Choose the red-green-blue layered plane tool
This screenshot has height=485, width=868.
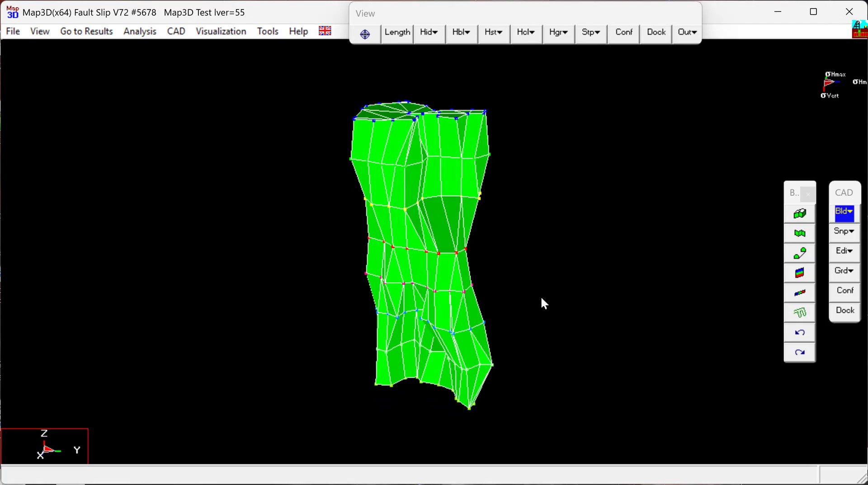pos(799,273)
